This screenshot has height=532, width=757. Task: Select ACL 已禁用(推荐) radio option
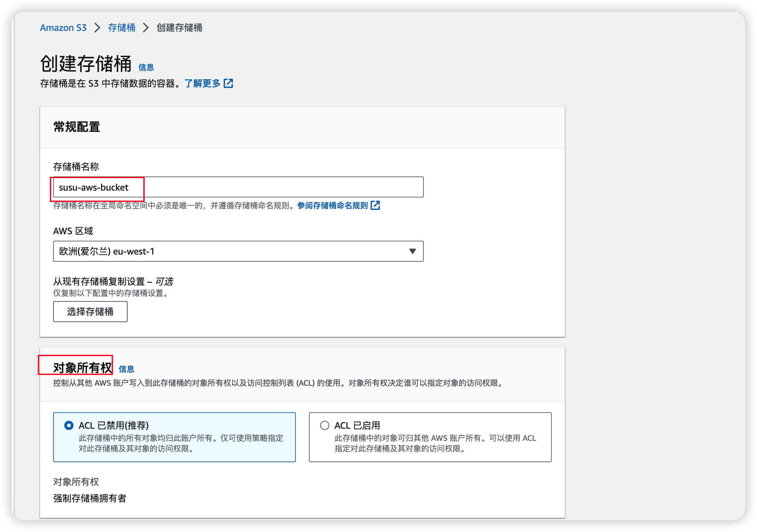coord(69,425)
